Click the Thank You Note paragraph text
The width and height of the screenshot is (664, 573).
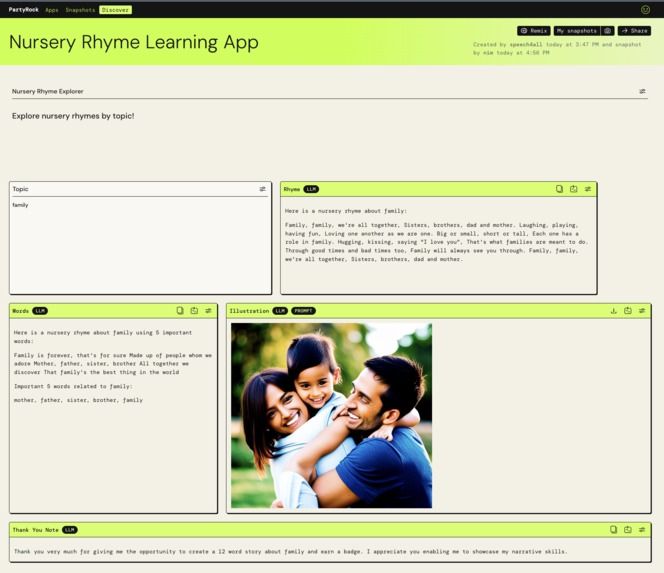290,551
